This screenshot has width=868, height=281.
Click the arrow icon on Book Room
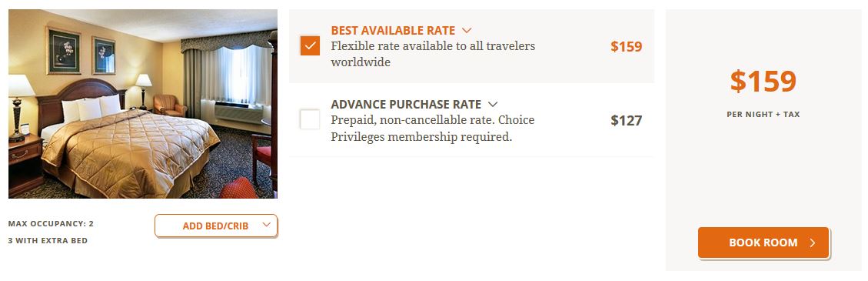click(x=813, y=243)
